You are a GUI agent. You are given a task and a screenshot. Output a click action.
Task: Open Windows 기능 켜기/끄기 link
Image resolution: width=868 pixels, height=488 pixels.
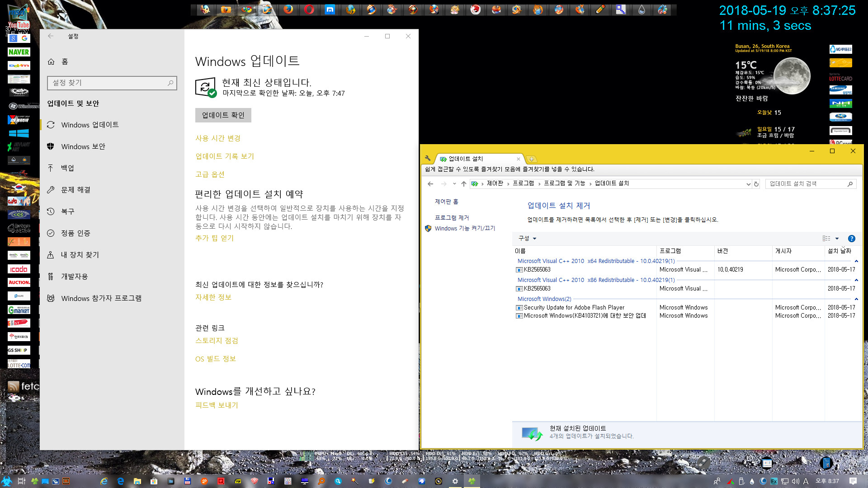465,229
